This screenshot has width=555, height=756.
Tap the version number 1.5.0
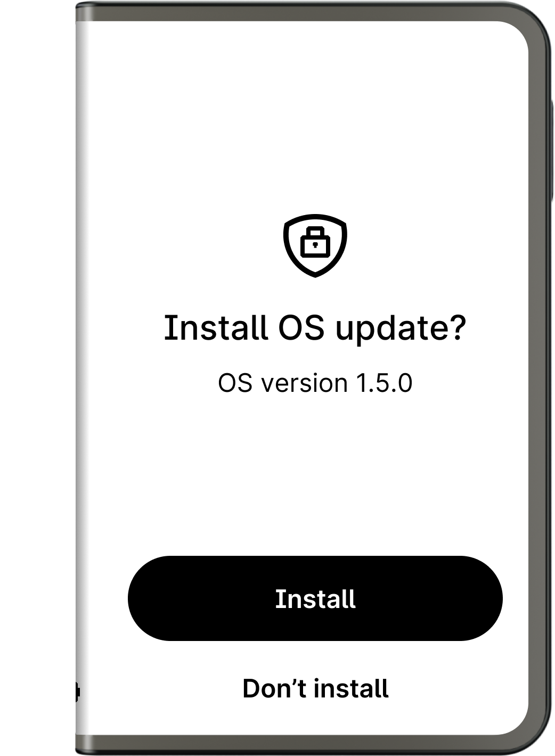click(x=384, y=383)
